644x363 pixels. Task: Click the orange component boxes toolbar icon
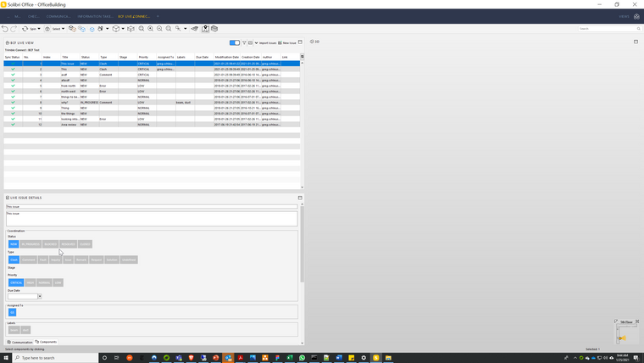coord(72,29)
